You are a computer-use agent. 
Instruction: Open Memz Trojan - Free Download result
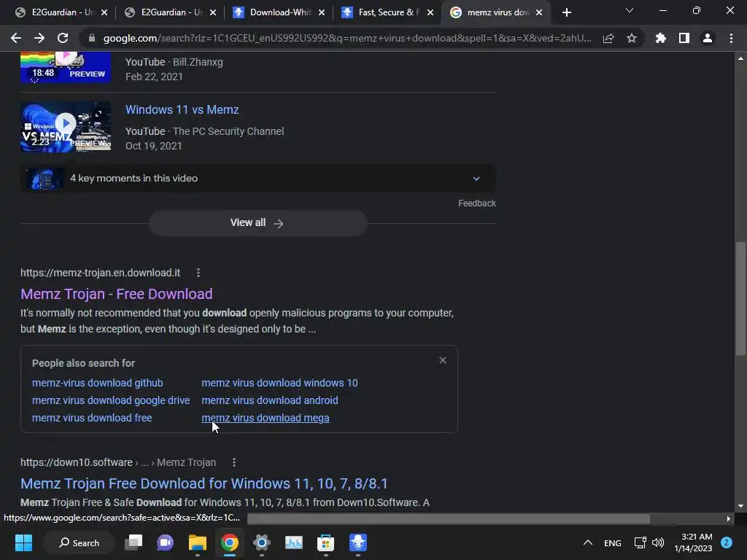click(116, 294)
